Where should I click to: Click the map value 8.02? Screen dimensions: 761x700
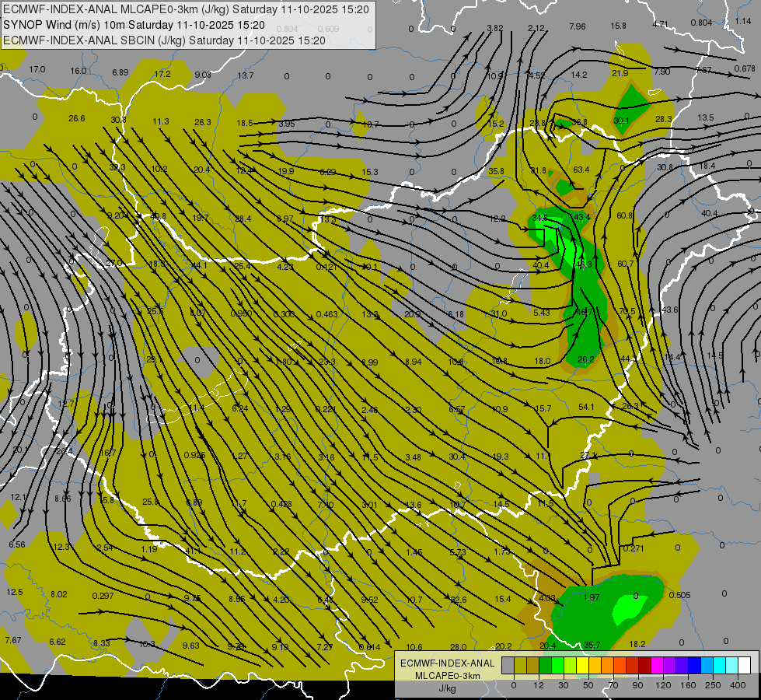pyautogui.click(x=59, y=594)
